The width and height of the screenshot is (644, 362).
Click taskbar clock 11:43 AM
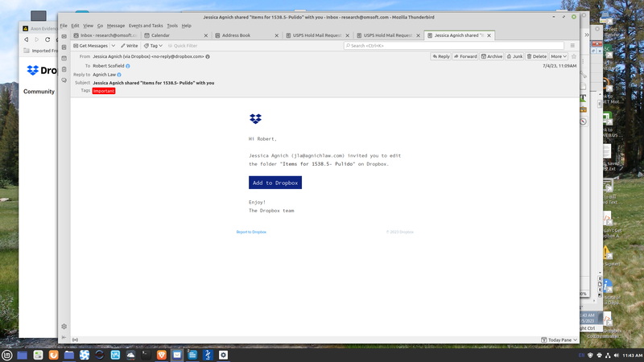(x=632, y=356)
